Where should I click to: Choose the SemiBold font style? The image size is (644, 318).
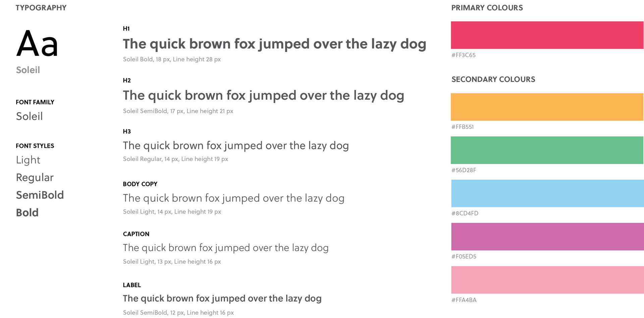(40, 195)
